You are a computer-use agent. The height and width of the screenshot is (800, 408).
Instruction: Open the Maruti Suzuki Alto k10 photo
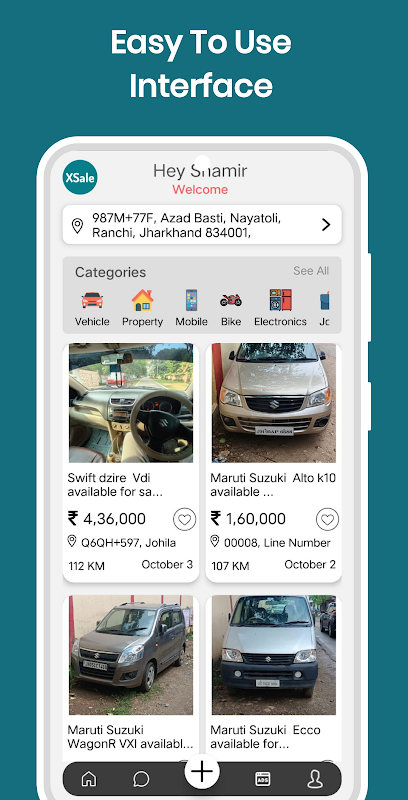pyautogui.click(x=274, y=403)
